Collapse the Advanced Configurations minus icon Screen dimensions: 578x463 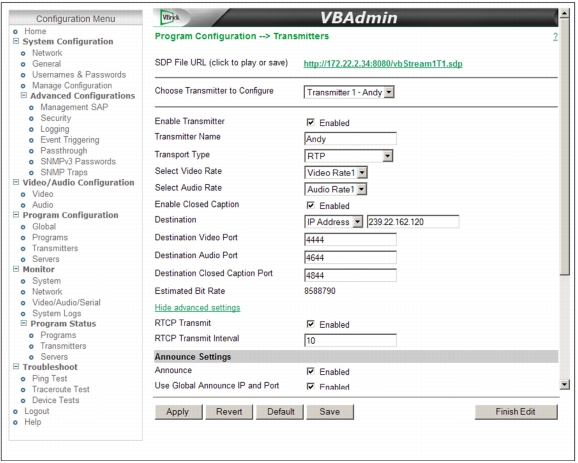point(24,95)
